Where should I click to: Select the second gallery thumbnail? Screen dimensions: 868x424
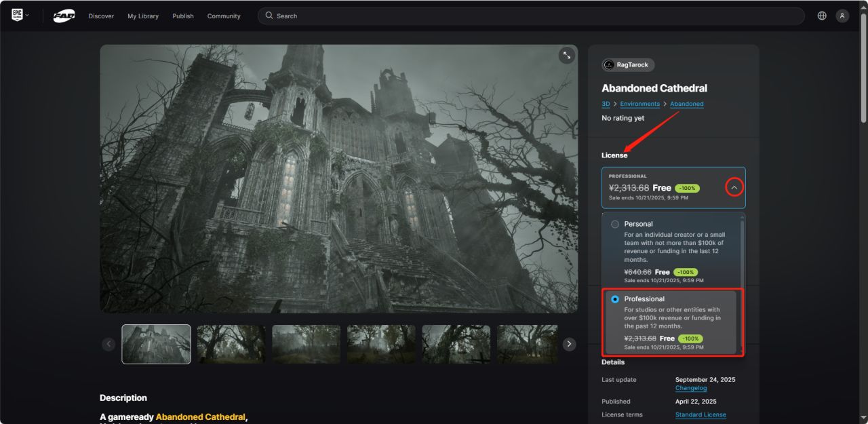click(x=231, y=344)
